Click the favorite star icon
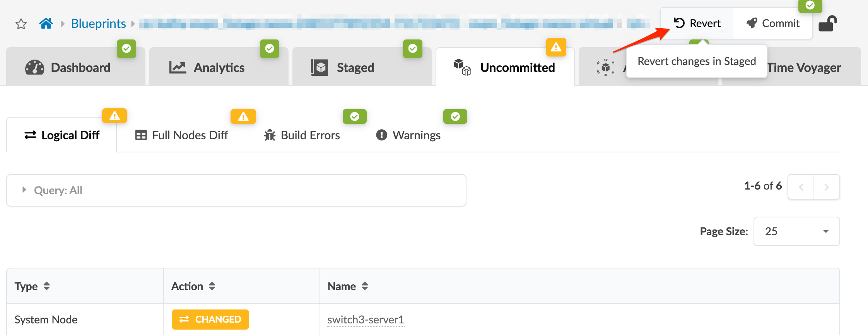Screen dimensions: 868x335 point(21,24)
